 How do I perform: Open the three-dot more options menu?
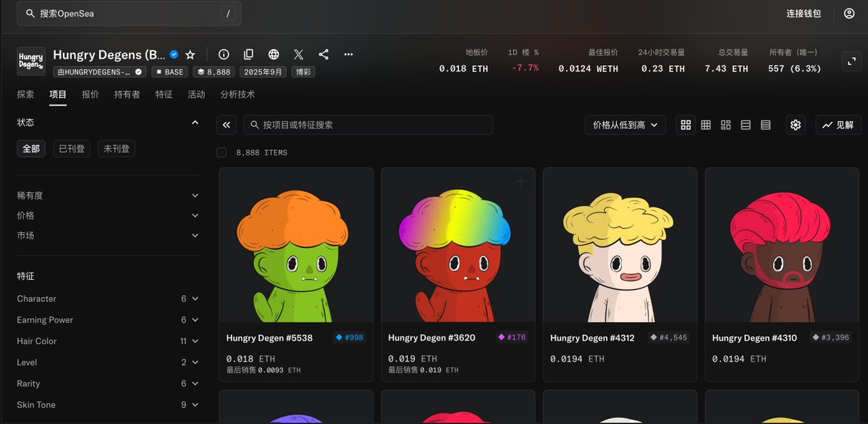coord(348,54)
